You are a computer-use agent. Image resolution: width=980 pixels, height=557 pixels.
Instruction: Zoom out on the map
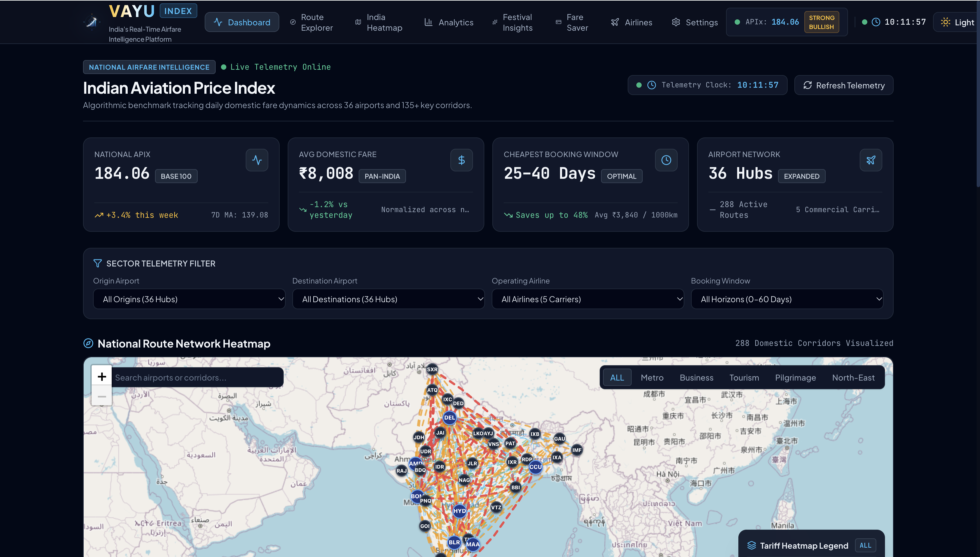[x=102, y=396]
